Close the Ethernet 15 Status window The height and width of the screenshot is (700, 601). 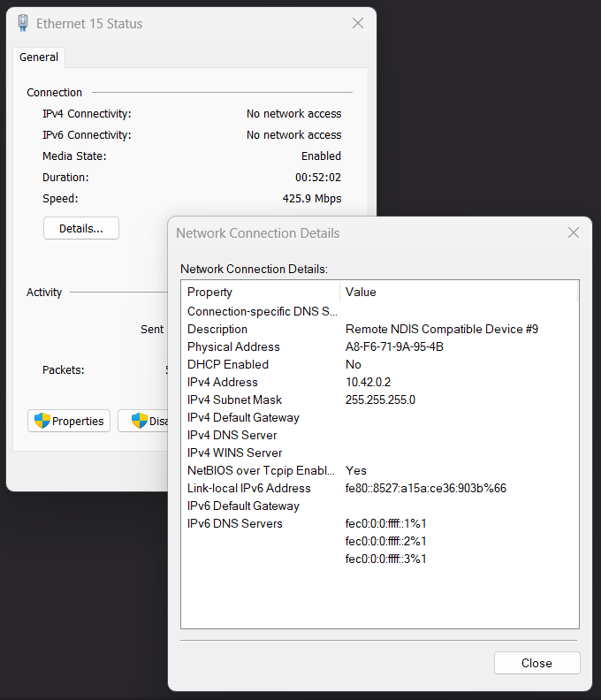(x=358, y=24)
